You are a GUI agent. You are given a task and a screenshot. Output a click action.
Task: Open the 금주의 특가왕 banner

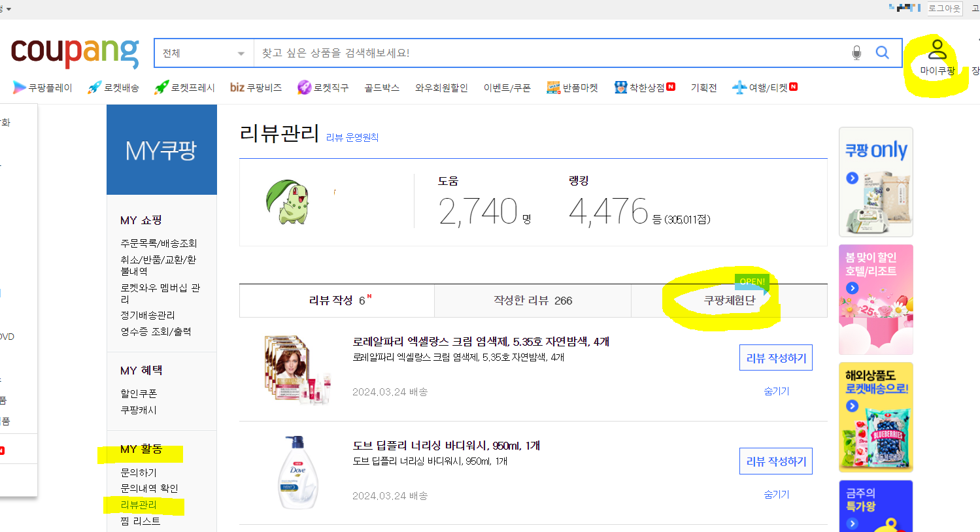click(876, 507)
